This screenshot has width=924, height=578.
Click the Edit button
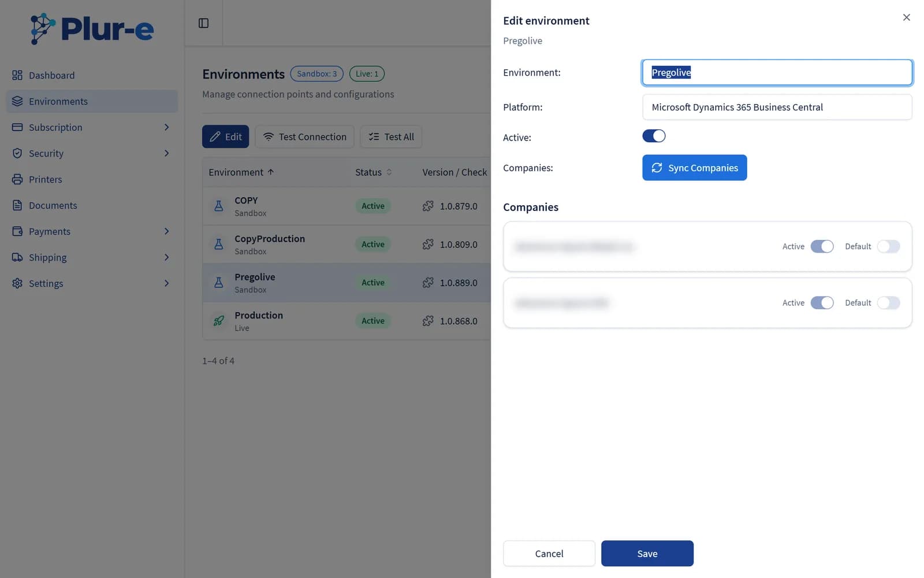pyautogui.click(x=225, y=136)
